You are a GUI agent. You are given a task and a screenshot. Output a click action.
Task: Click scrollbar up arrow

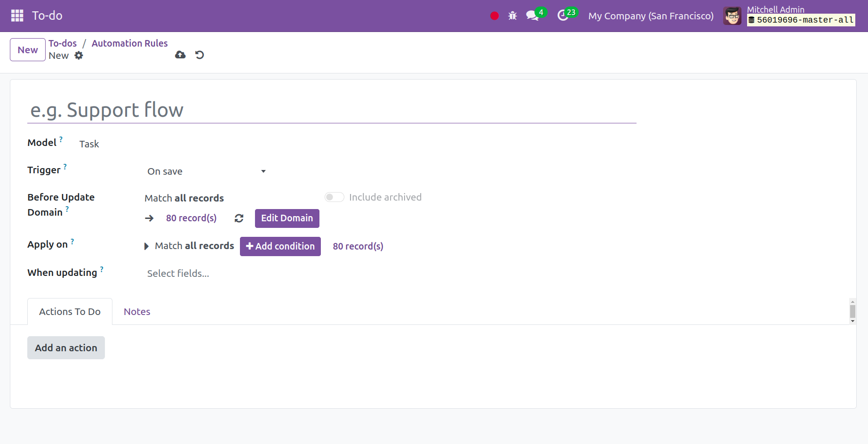(x=852, y=301)
